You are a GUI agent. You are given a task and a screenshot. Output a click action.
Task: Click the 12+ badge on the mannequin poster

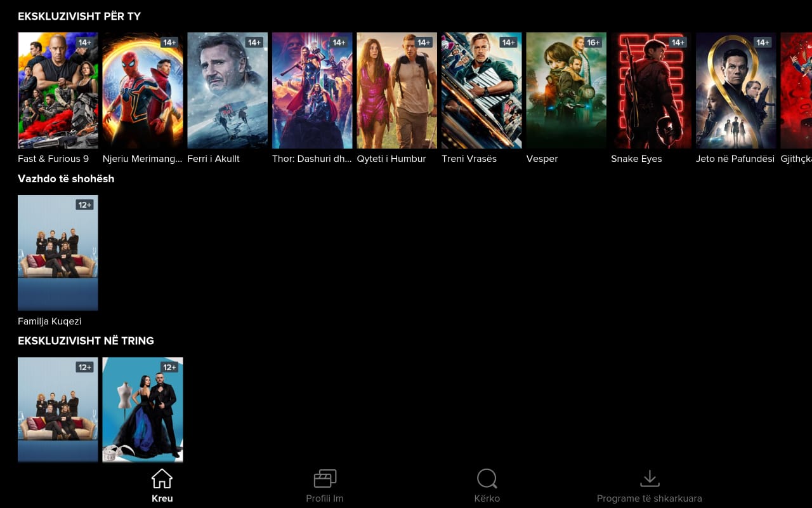169,367
